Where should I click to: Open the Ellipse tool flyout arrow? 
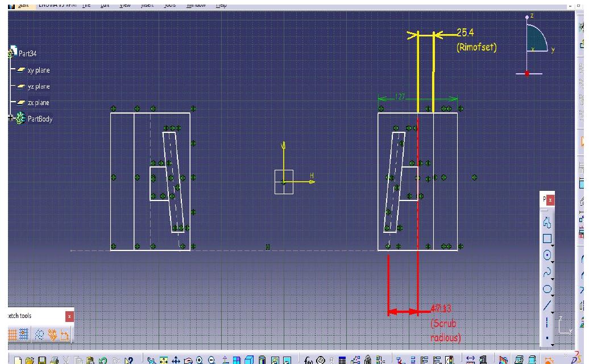[x=552, y=295]
